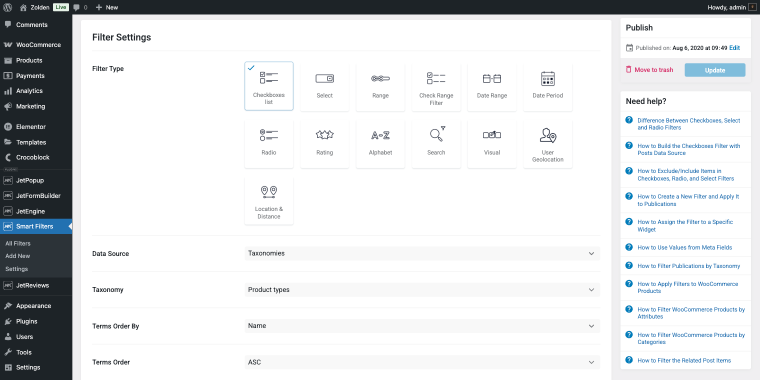Open the Taxonomy dropdown showing Product types

422,290
